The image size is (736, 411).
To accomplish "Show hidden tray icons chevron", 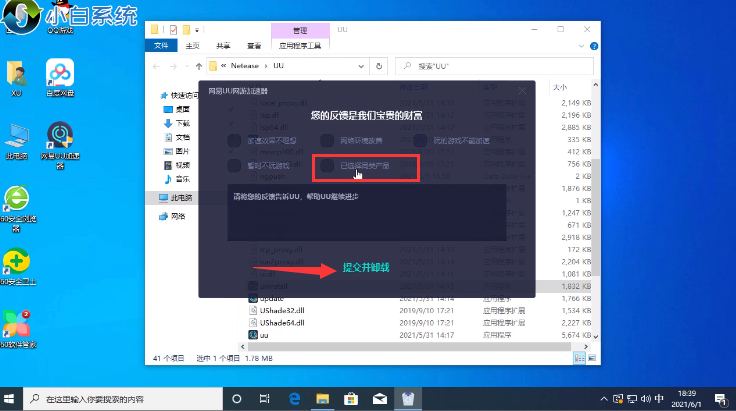I will pos(604,399).
